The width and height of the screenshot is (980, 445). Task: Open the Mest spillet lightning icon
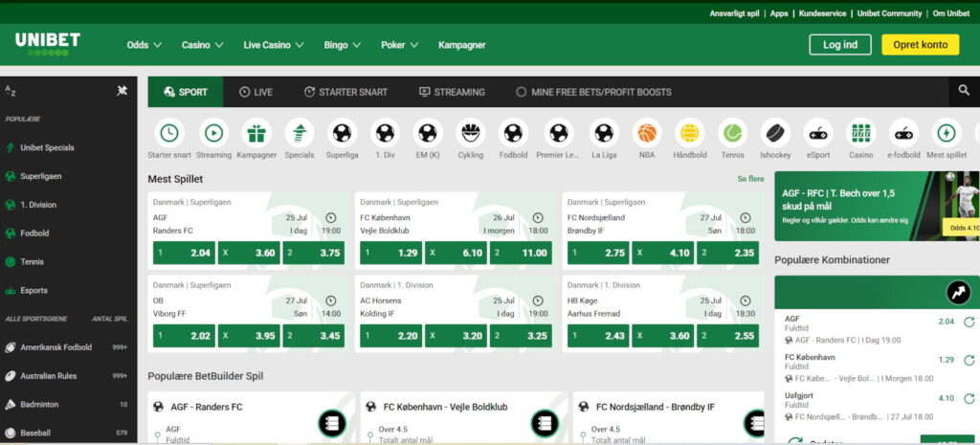click(947, 132)
